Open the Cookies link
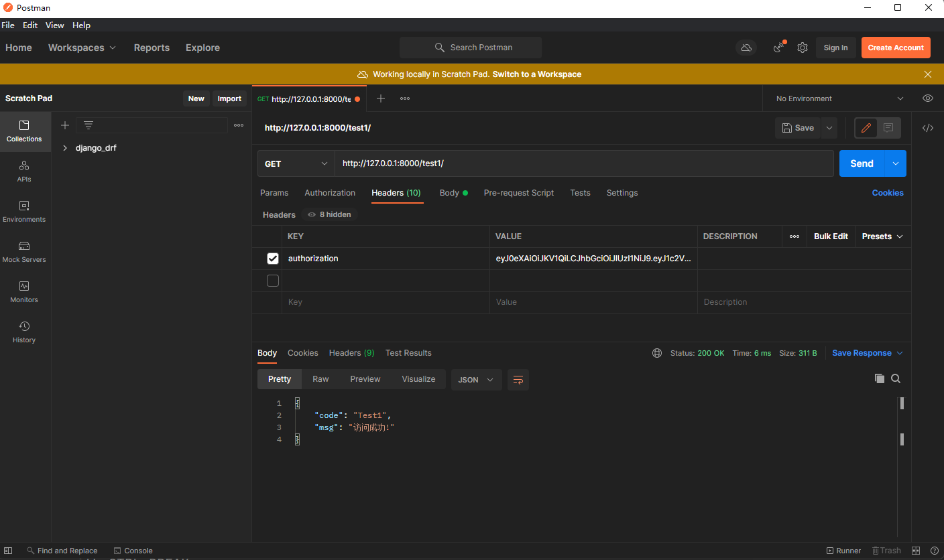This screenshot has width=944, height=560. (x=888, y=193)
